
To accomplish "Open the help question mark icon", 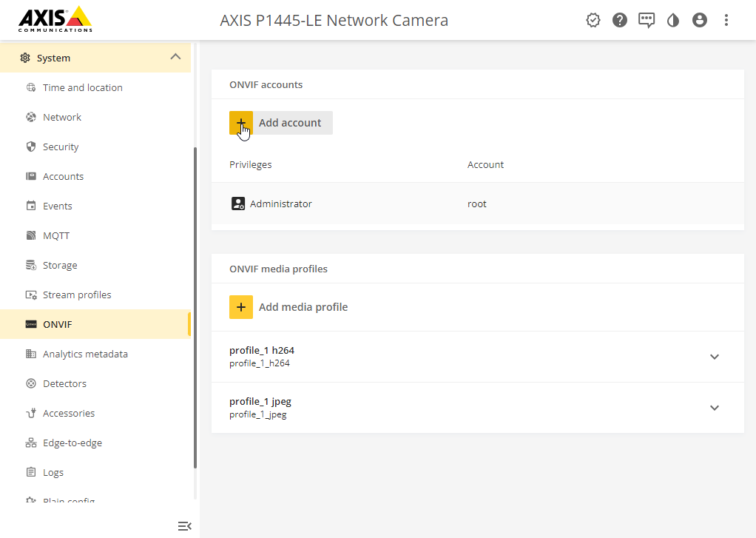I will [x=620, y=20].
